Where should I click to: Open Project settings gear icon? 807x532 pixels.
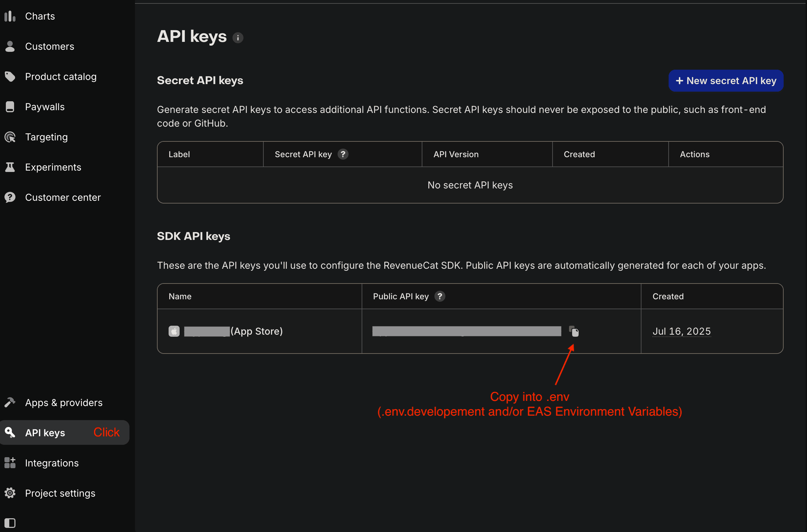(x=10, y=493)
